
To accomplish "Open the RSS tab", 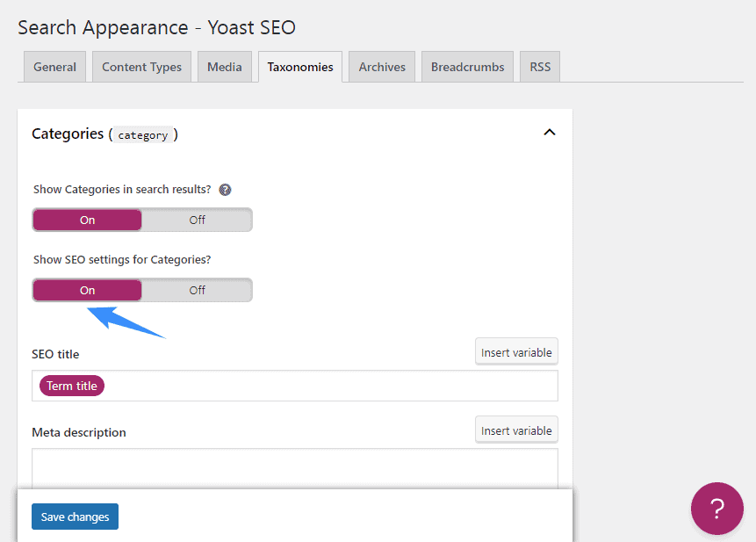I will tap(540, 67).
